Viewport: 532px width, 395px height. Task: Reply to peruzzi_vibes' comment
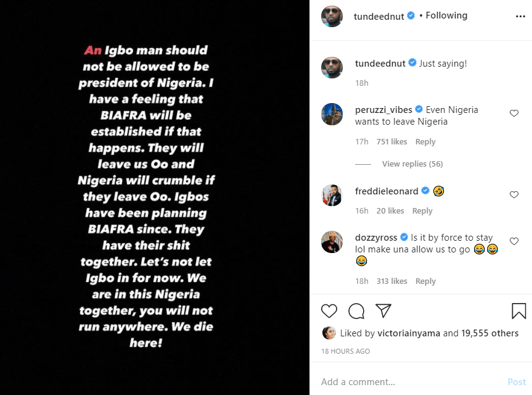[x=425, y=142]
